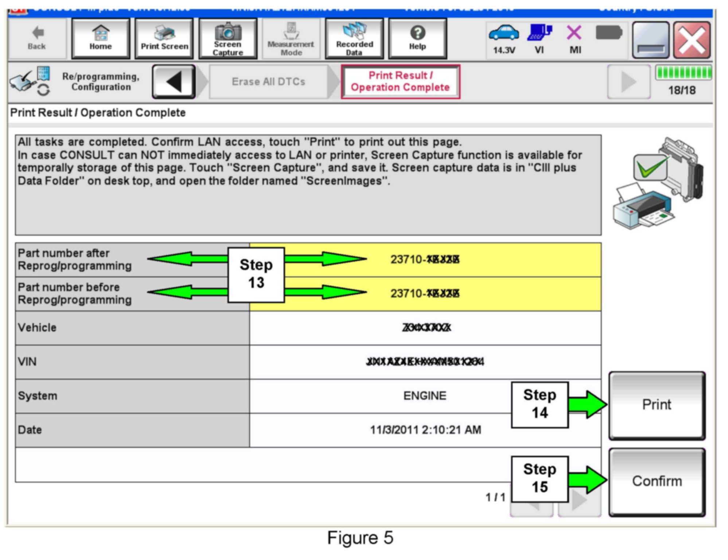Click the VI connection status icon

pos(539,33)
